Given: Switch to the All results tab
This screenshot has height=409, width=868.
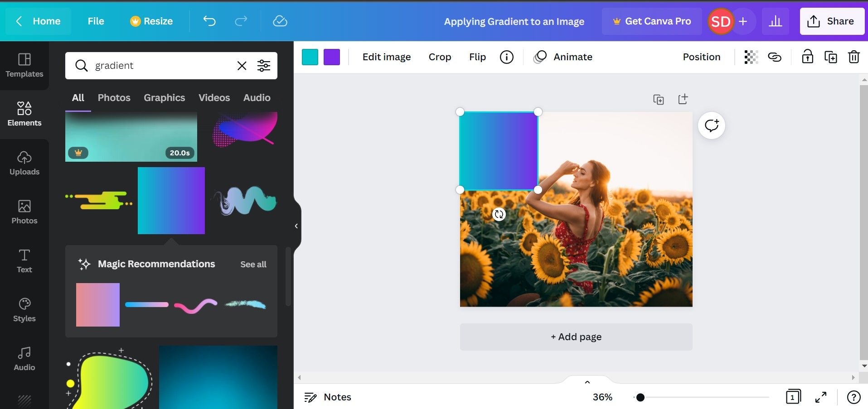Looking at the screenshot, I should click(x=78, y=98).
